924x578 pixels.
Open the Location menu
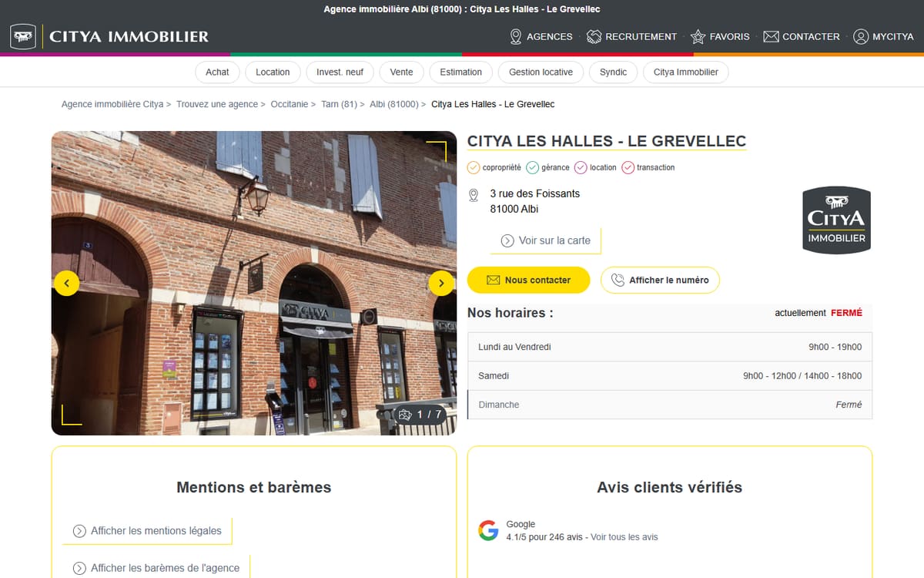click(x=273, y=72)
